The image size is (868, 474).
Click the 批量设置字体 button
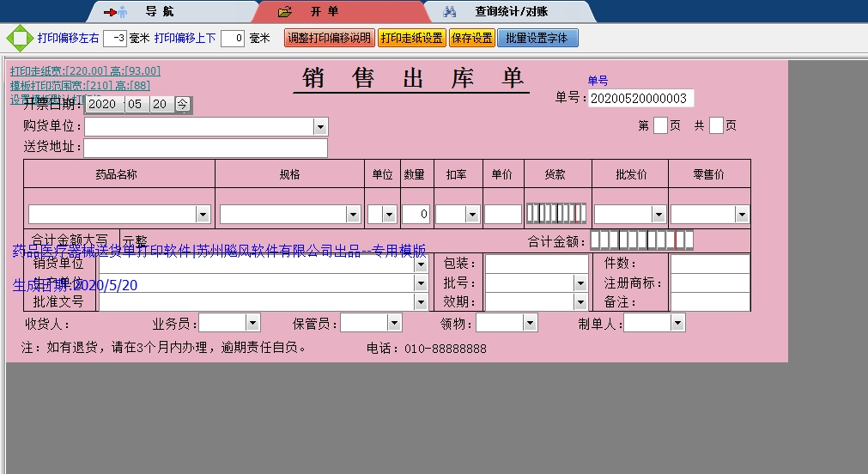click(x=537, y=39)
